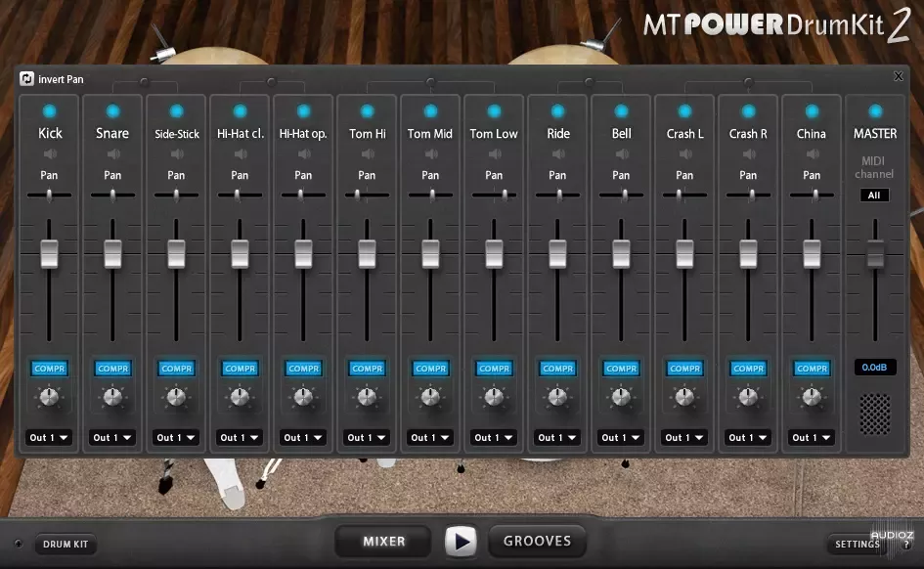Open the China Out 1 dropdown
Image resolution: width=924 pixels, height=569 pixels.
(x=812, y=438)
